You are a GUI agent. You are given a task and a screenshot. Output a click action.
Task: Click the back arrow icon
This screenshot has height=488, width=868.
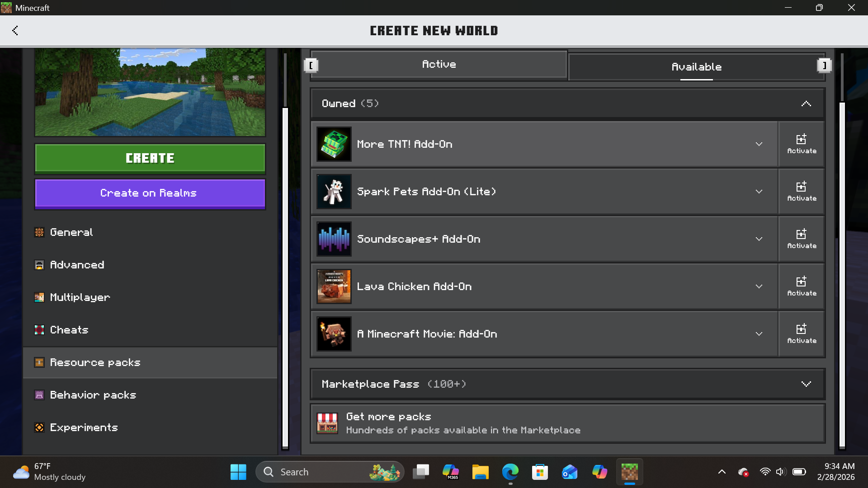15,30
